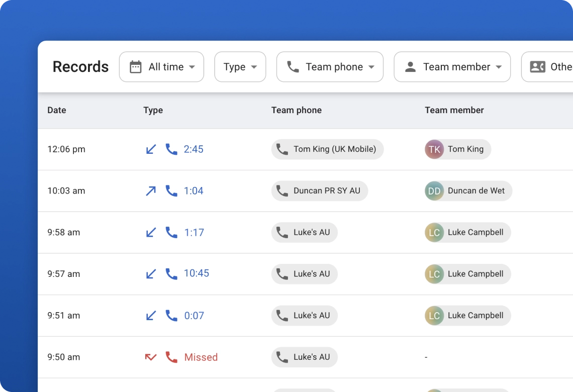Image resolution: width=573 pixels, height=392 pixels.
Task: Click Luke Campbell name in the 9:58 am row
Action: (475, 232)
